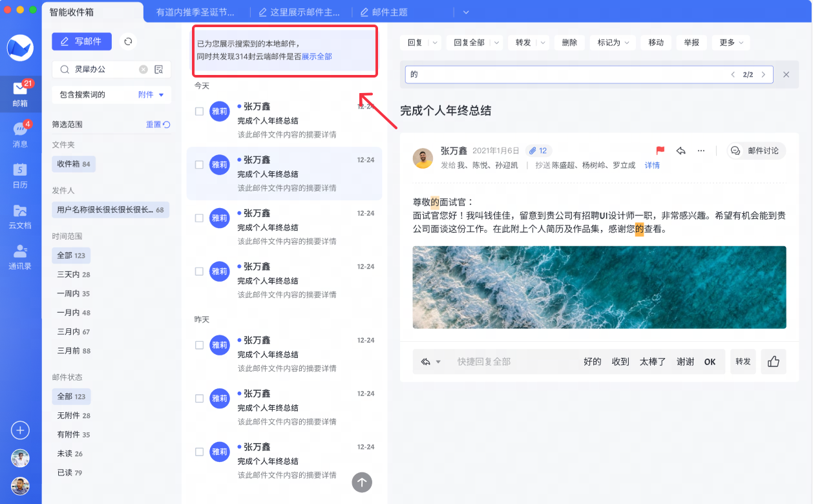The image size is (813, 504).
Task: Click the scroll-to-top arrow button
Action: click(x=362, y=481)
